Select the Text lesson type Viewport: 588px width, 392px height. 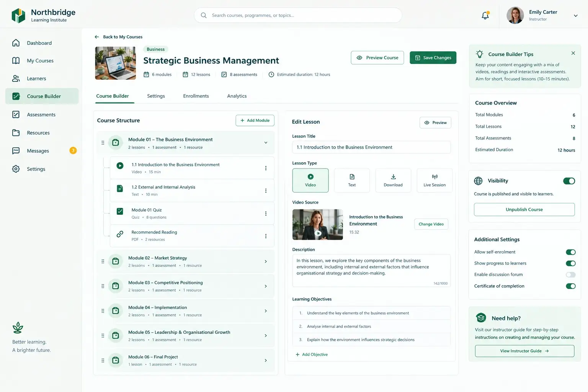click(352, 180)
